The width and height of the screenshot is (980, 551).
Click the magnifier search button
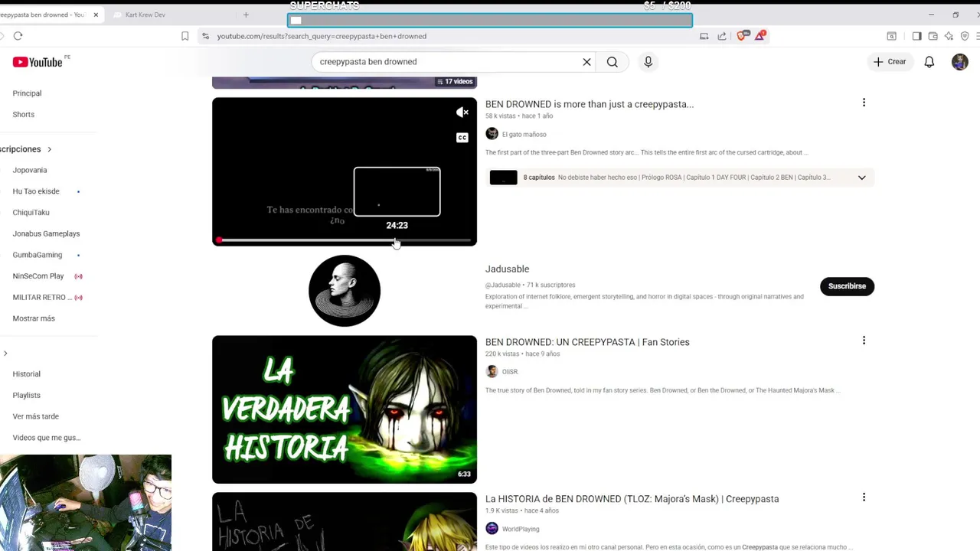(x=612, y=62)
